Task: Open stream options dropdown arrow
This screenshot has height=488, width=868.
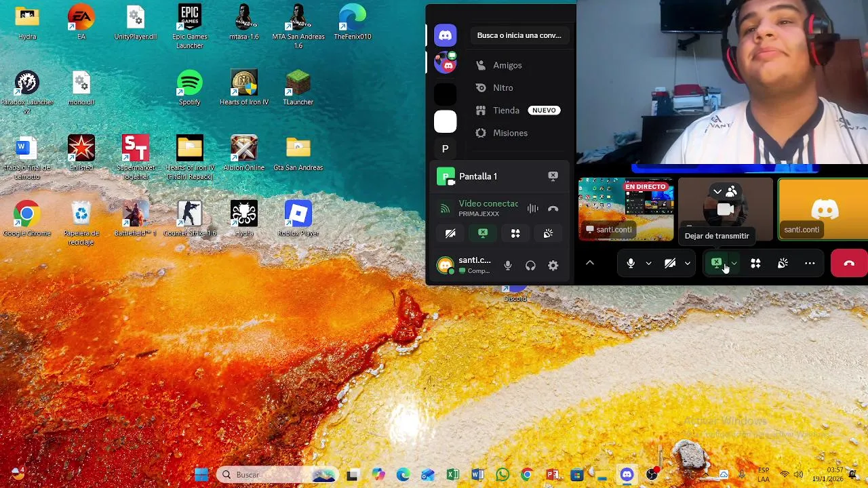Action: pyautogui.click(x=734, y=263)
